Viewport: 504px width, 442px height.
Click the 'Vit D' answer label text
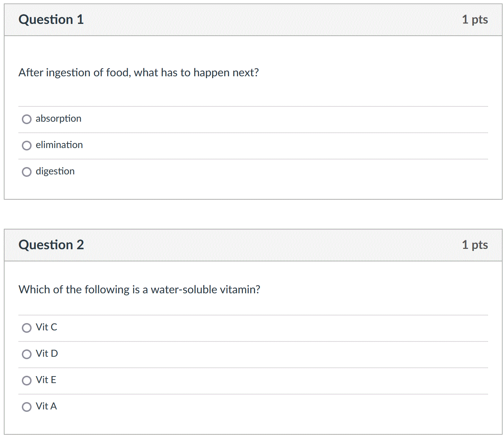pos(47,354)
